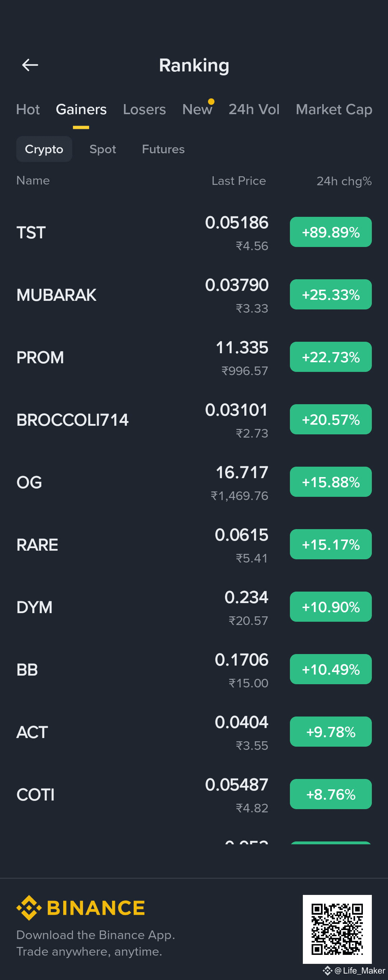Sort by Name column header
This screenshot has width=388, height=980.
pos(33,180)
